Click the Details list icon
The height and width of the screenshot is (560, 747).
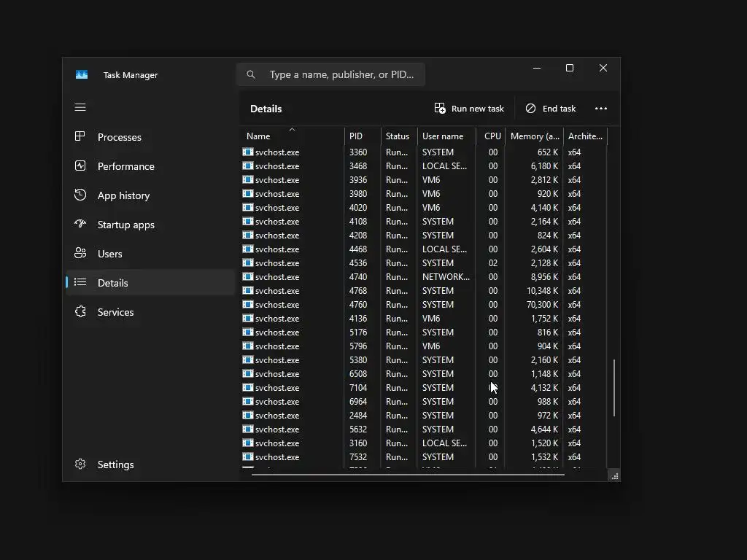tap(80, 282)
